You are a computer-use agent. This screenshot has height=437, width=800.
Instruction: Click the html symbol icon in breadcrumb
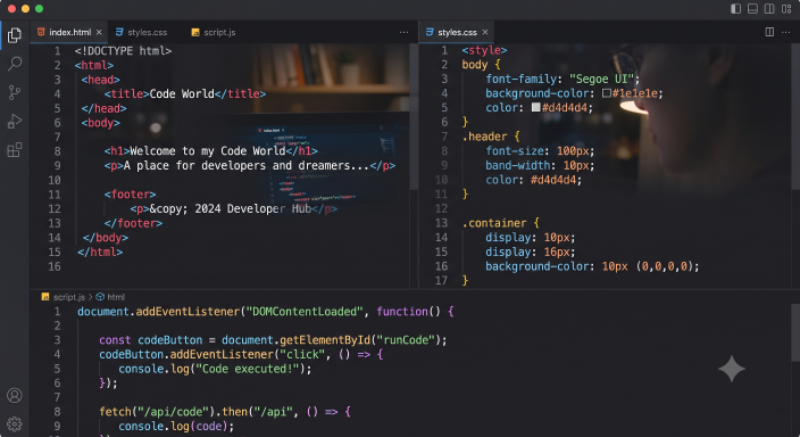click(101, 297)
